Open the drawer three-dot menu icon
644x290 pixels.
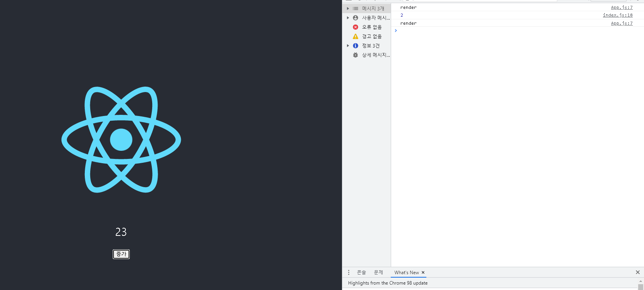pyautogui.click(x=349, y=273)
